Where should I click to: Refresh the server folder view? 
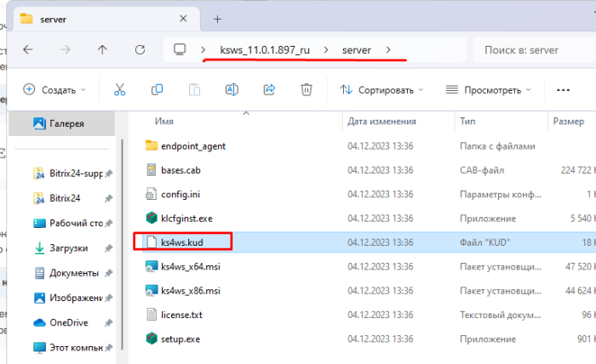(x=140, y=49)
